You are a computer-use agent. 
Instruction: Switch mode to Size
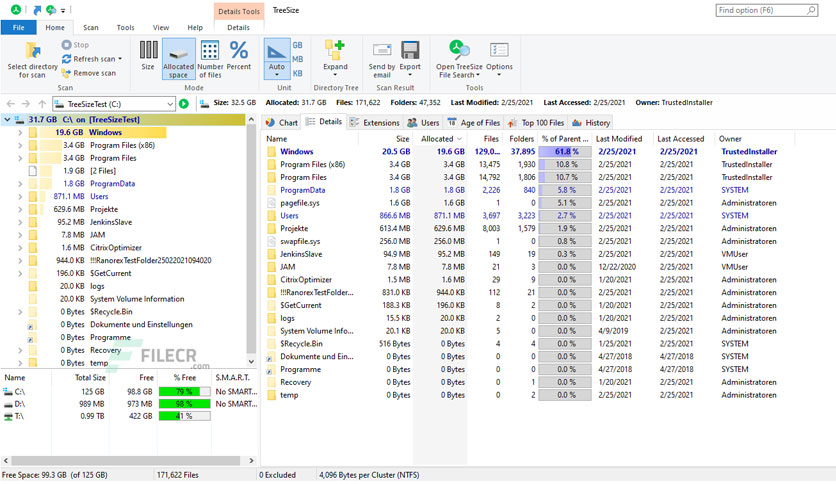148,55
